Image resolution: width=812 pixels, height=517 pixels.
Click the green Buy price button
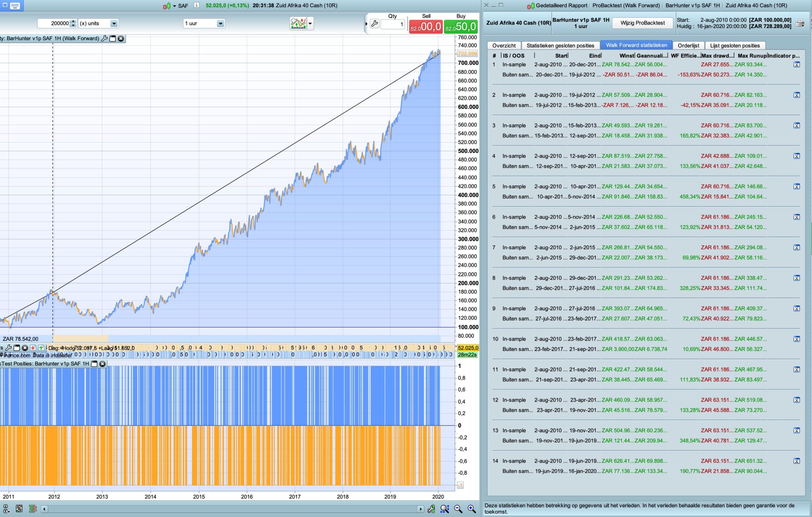(461, 27)
